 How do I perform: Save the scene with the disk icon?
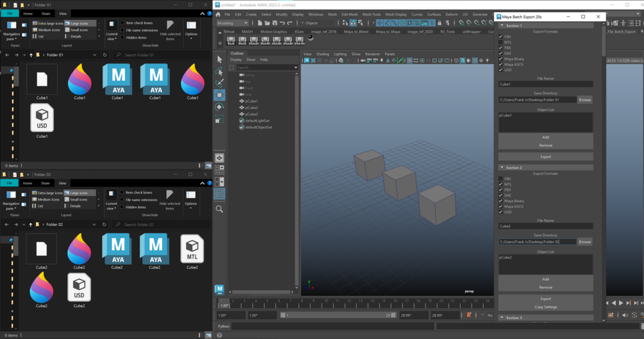pyautogui.click(x=275, y=23)
